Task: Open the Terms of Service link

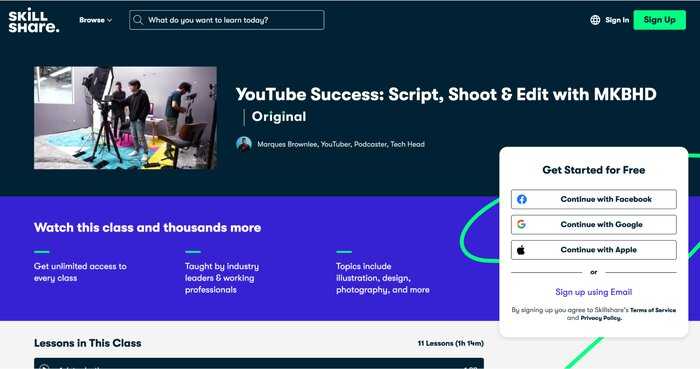Action: pyautogui.click(x=653, y=310)
